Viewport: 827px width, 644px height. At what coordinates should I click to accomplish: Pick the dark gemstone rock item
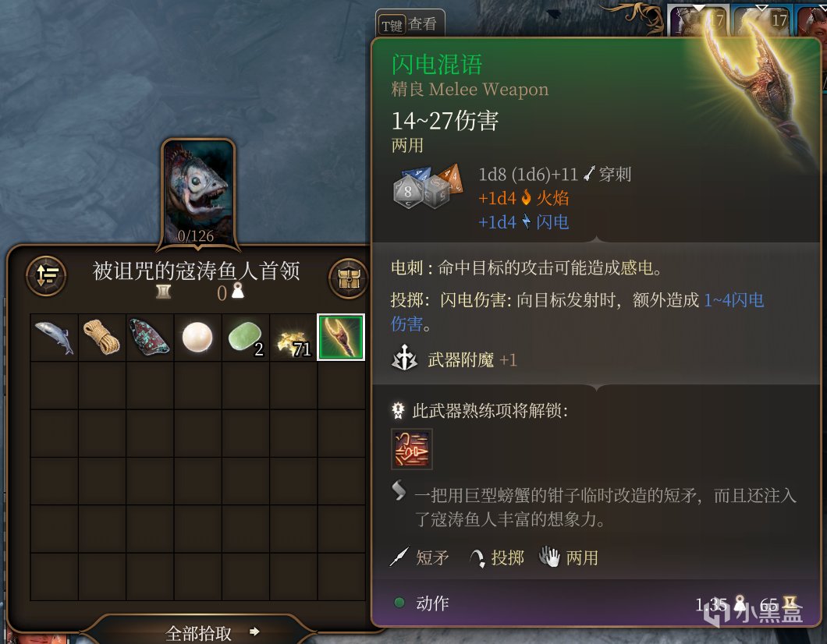(x=149, y=338)
